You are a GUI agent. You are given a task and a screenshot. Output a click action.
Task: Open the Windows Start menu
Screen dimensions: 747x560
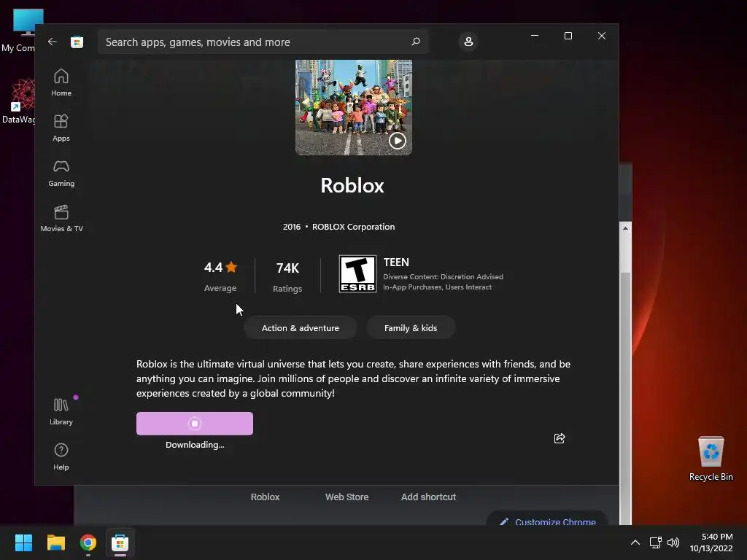(x=23, y=542)
